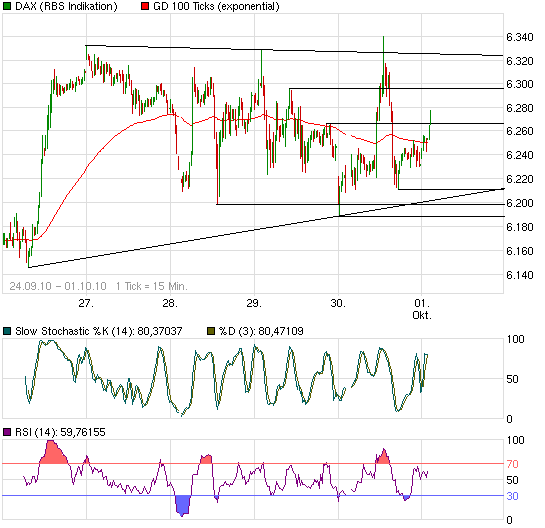The image size is (545, 528).
Task: Click the 6.220 price axis label
Action: tap(520, 179)
